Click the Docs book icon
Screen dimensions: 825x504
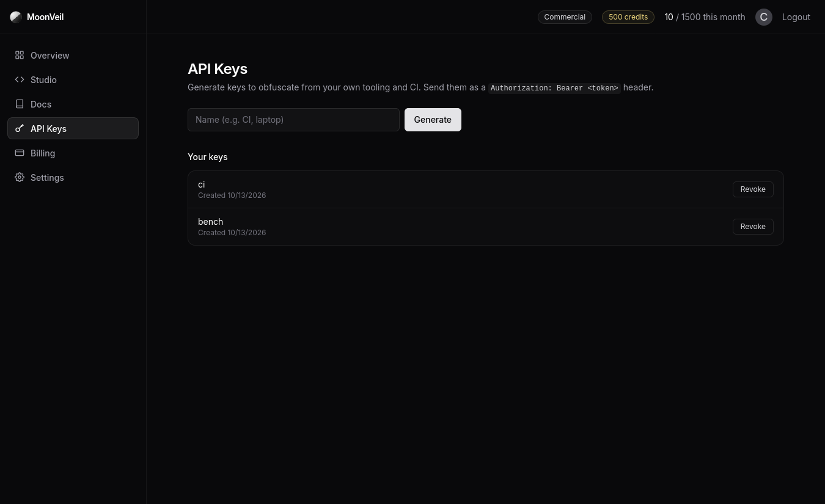click(x=20, y=104)
